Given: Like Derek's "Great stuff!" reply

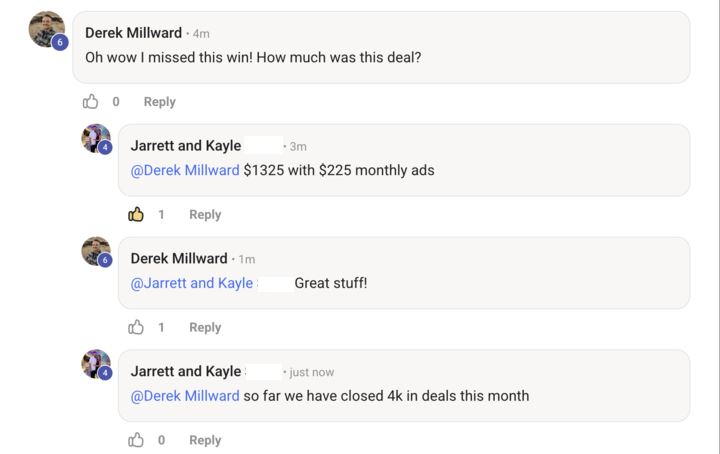Looking at the screenshot, I should click(x=136, y=327).
